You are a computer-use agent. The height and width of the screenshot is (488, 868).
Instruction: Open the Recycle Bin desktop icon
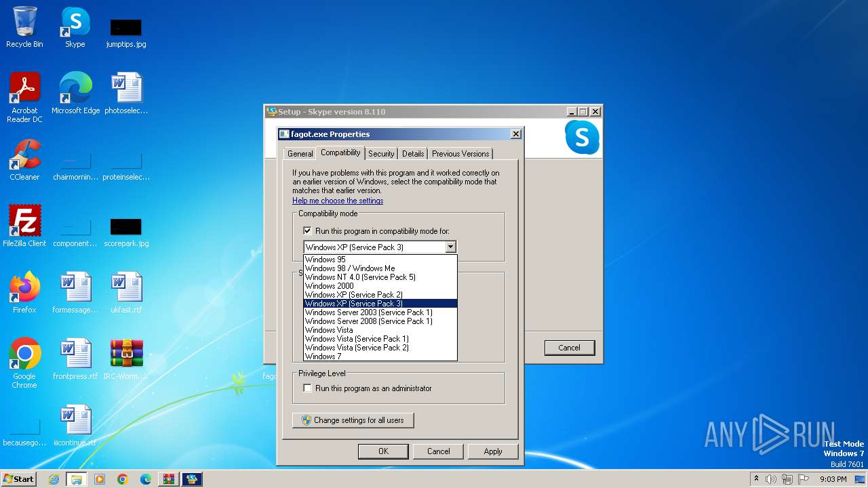tap(24, 27)
